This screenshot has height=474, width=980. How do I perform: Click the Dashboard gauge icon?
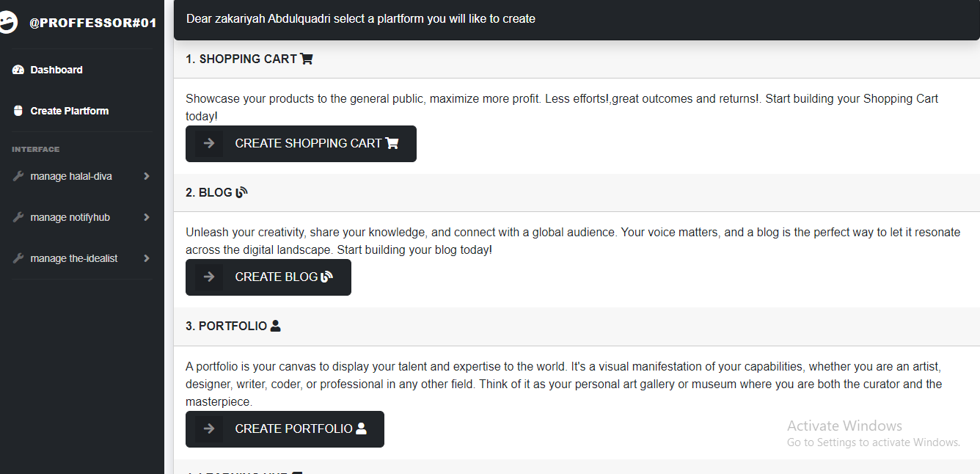[18, 70]
